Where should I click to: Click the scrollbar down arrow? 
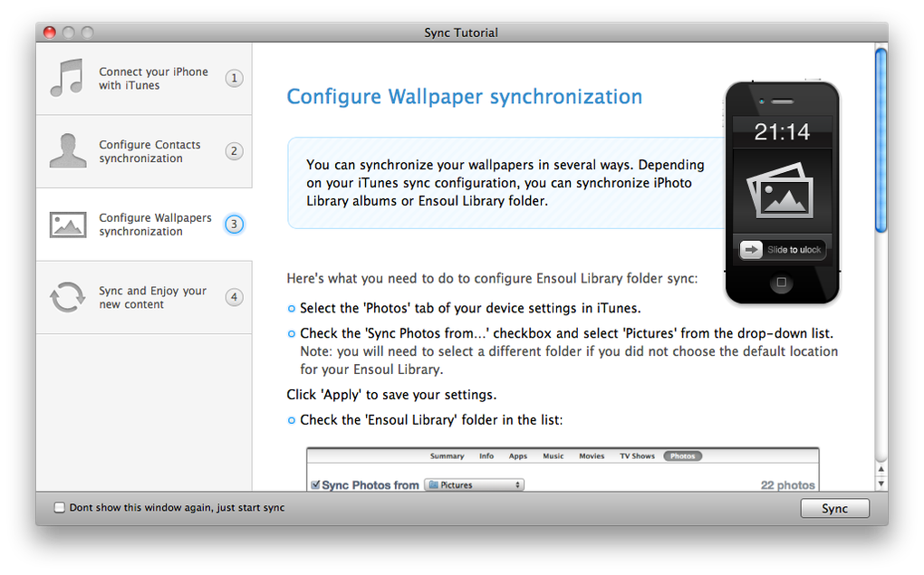pyautogui.click(x=881, y=484)
